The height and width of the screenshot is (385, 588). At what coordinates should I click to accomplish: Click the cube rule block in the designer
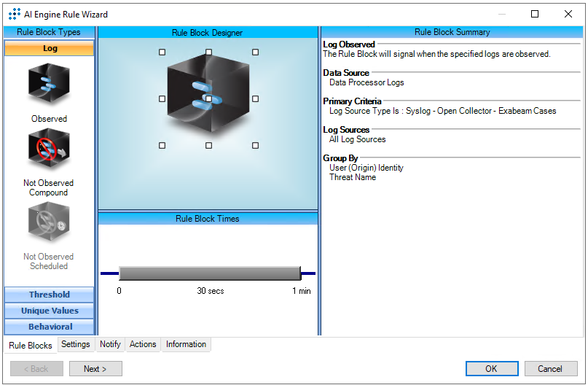208,98
